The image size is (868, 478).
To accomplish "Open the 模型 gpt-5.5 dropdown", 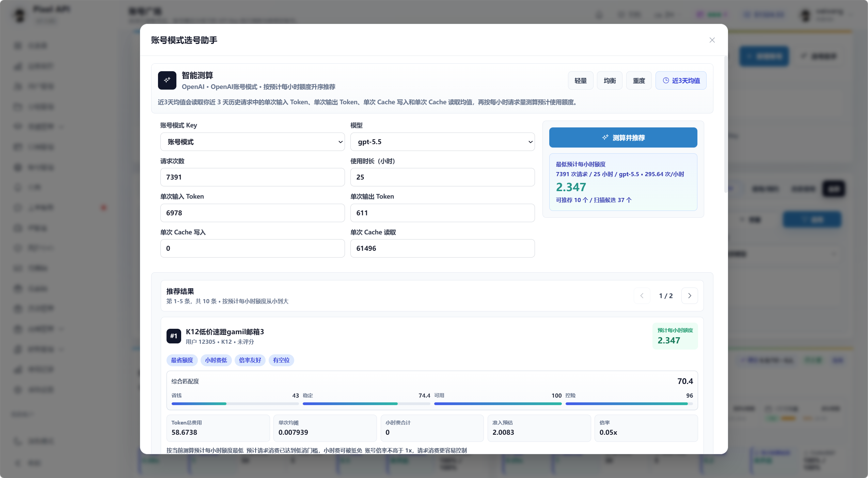I will click(442, 142).
